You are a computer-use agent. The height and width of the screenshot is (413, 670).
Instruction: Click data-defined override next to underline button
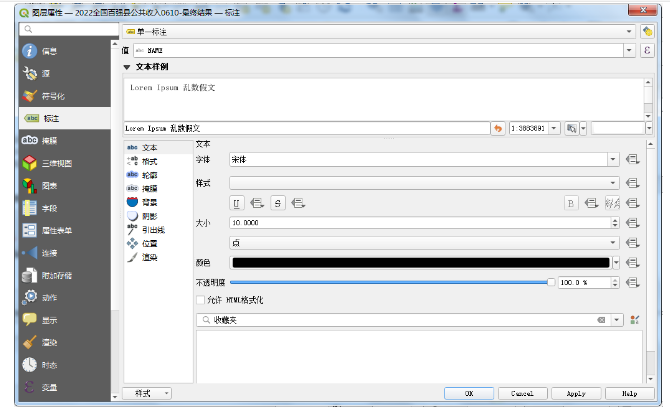[x=256, y=203]
